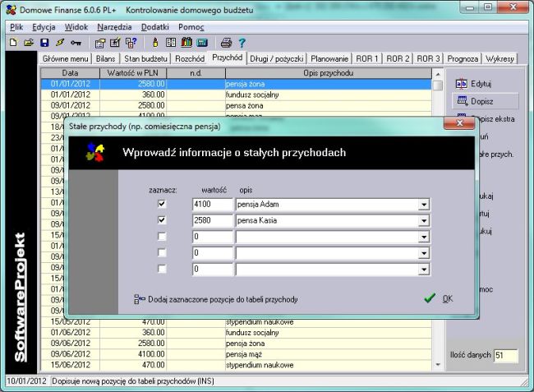Click the Save floppy disk icon
Screen dimensions: 534x392
click(44, 43)
